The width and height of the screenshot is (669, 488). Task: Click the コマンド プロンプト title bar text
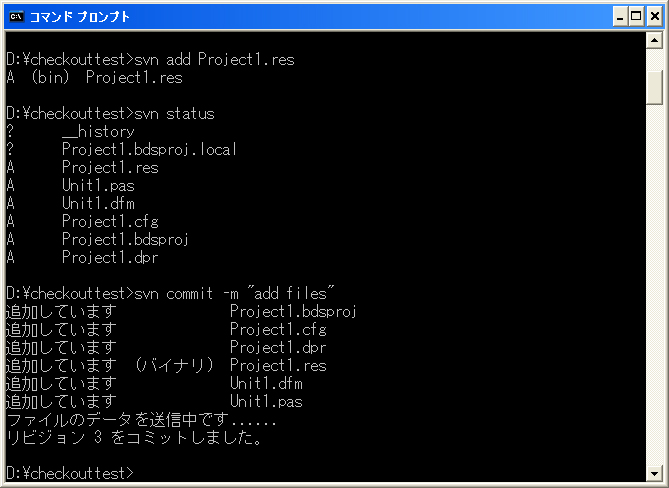point(79,17)
